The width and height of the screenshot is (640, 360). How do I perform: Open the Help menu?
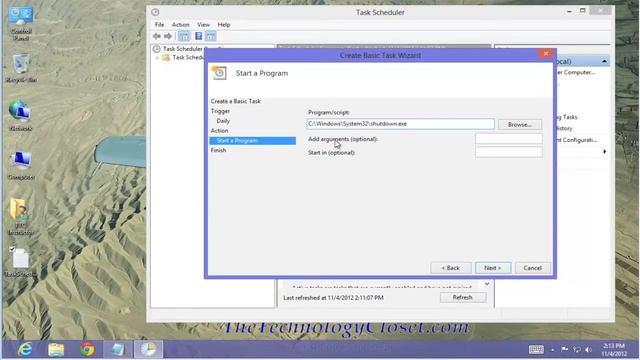point(224,24)
